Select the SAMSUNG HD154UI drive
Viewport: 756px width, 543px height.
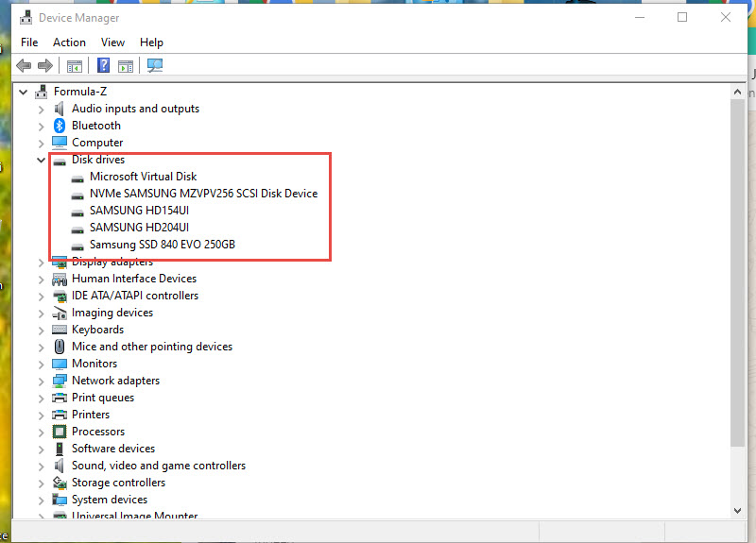click(139, 211)
